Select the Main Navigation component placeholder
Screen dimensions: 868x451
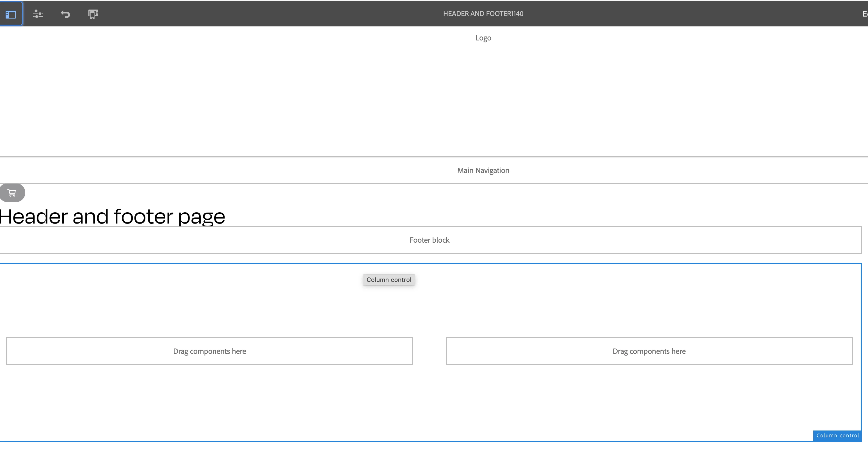click(x=483, y=170)
